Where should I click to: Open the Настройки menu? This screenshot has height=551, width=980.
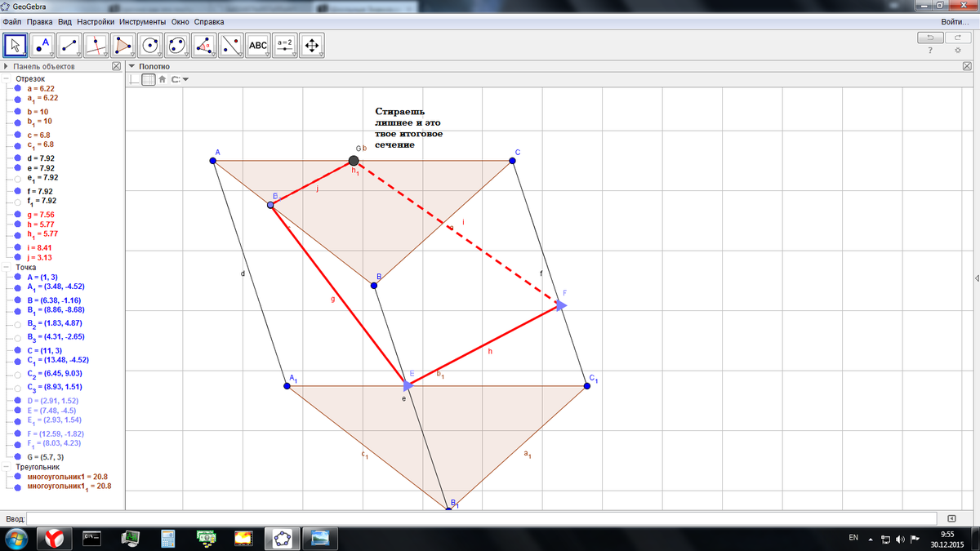click(95, 21)
